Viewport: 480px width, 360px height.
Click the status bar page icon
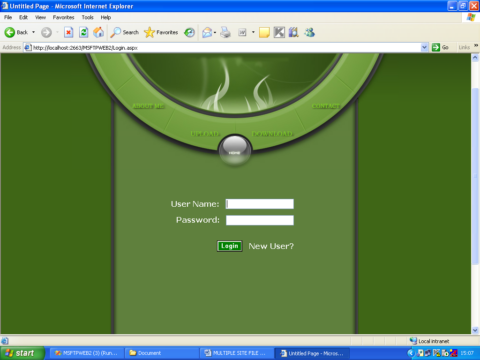pyautogui.click(x=5, y=341)
